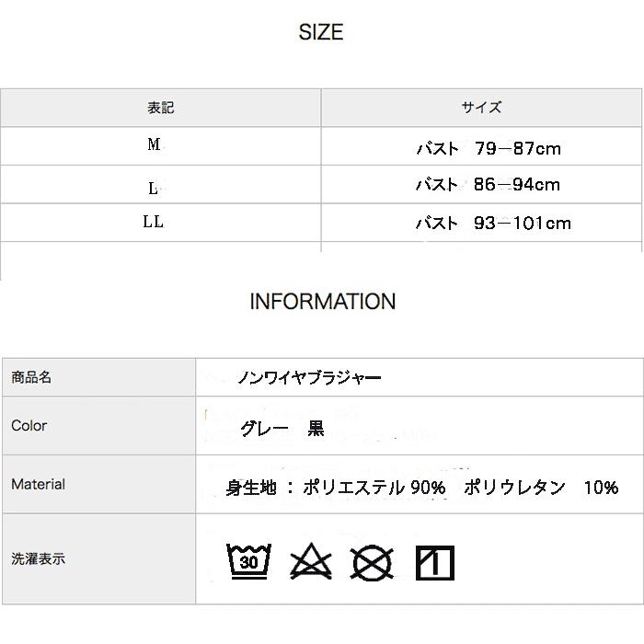Screen dimensions: 644x644
Task: Click the do-not-bleach crossed triangle symbol
Action: [x=310, y=561]
